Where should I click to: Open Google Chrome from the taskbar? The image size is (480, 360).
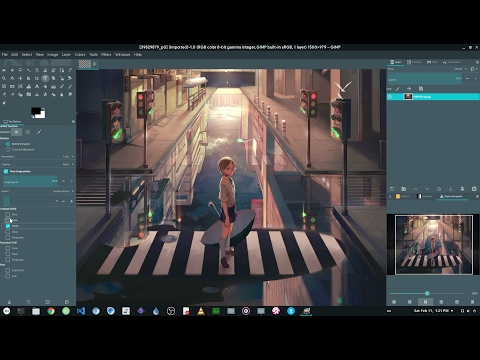point(51,311)
